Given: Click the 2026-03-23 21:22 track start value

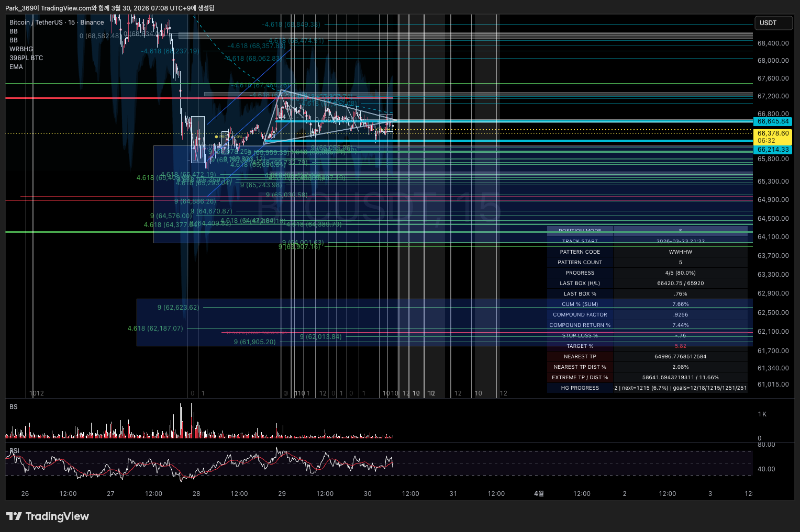Looking at the screenshot, I should (x=681, y=242).
